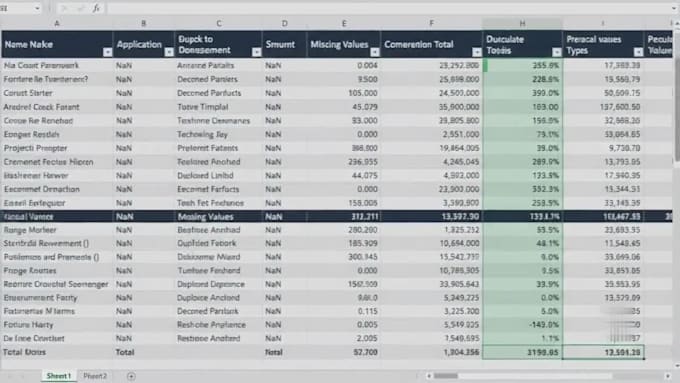Screen dimensions: 680x383
Task: Open the Dupck to Donesement filter dropdown
Action: pos(256,52)
